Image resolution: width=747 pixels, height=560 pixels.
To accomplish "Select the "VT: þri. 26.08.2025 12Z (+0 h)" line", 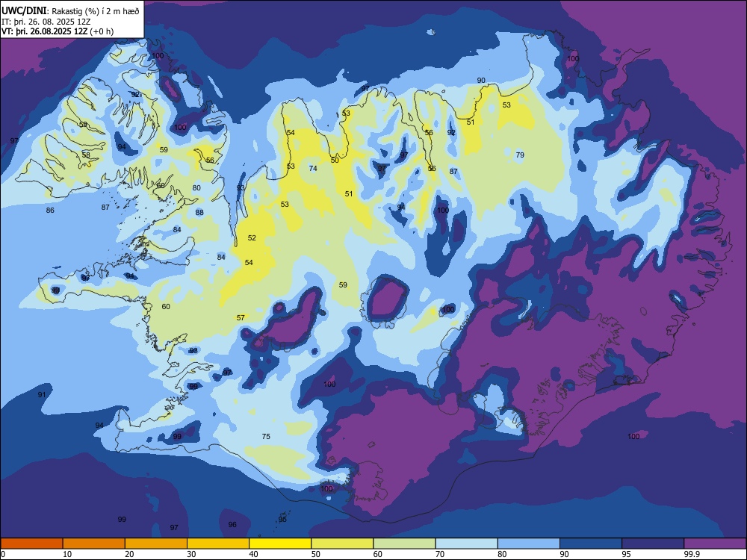I will [58, 31].
